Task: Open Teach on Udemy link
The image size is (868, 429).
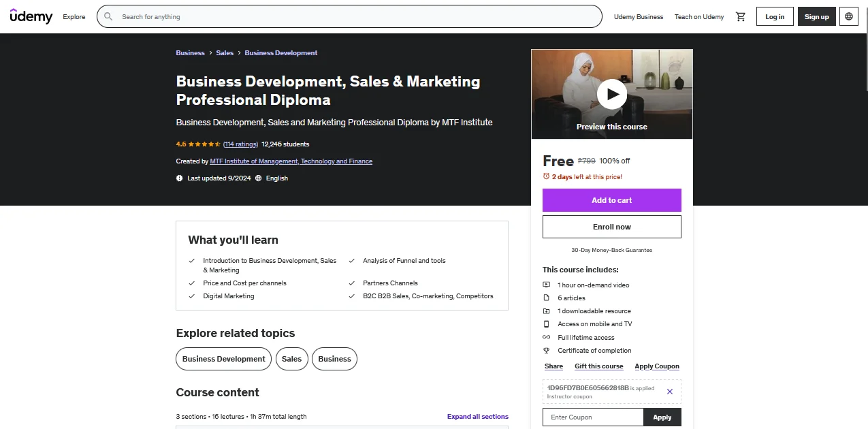Action: 699,17
